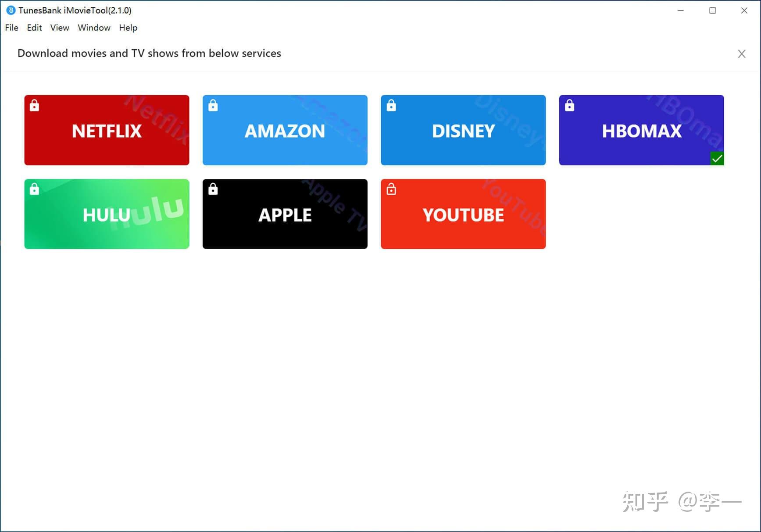The width and height of the screenshot is (761, 532).
Task: Open the View menu
Action: pyautogui.click(x=59, y=28)
